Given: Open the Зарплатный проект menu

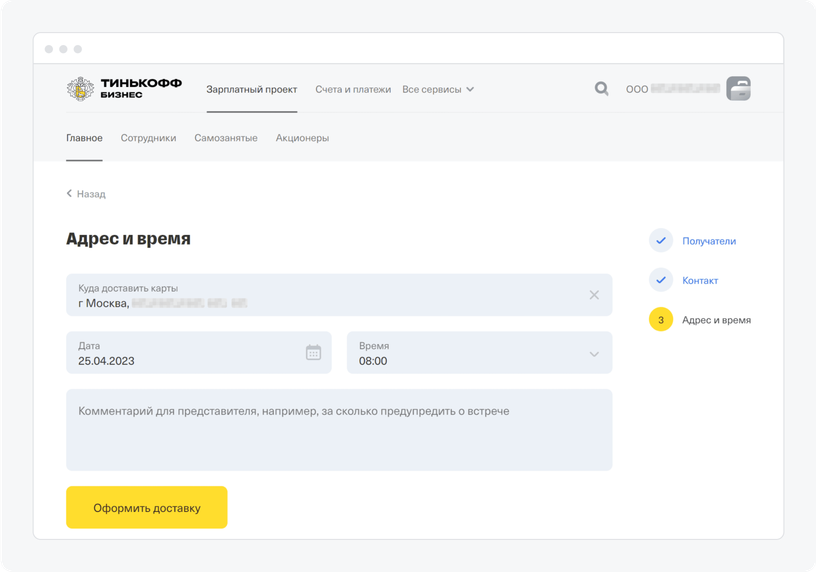Looking at the screenshot, I should pyautogui.click(x=251, y=89).
